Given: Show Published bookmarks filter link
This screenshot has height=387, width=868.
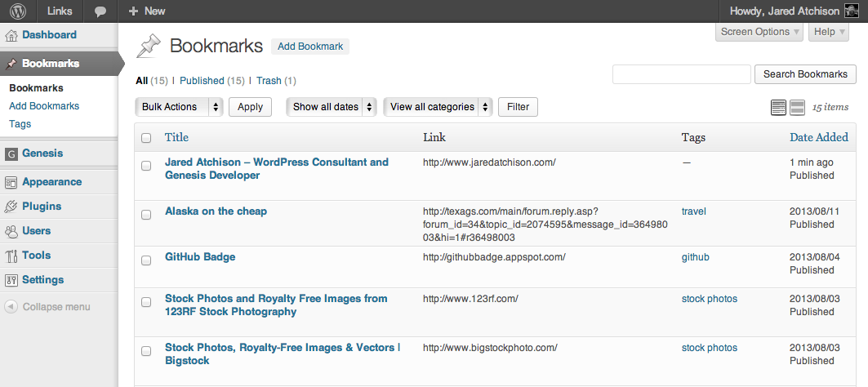Looking at the screenshot, I should (202, 81).
